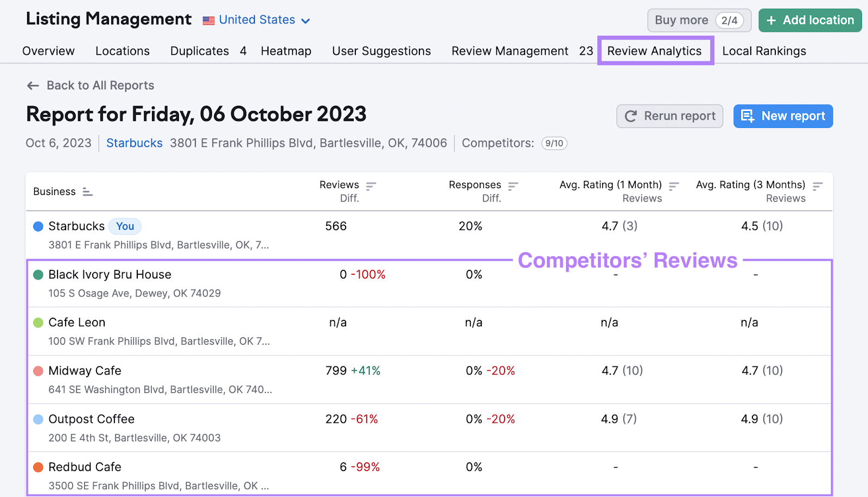
Task: Open the Competitors 9/10 counter
Action: pyautogui.click(x=554, y=143)
